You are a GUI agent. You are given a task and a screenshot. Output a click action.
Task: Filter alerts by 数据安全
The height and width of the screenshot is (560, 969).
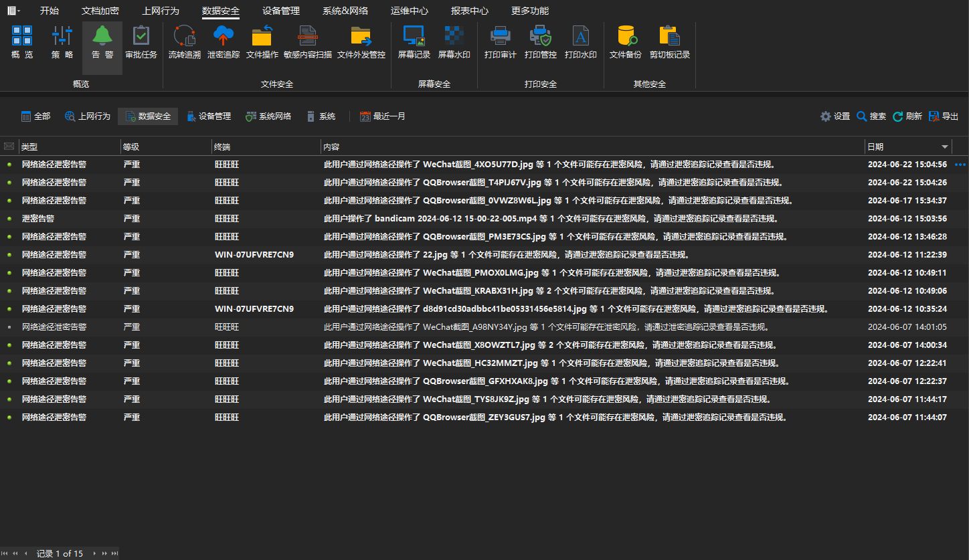pyautogui.click(x=148, y=116)
